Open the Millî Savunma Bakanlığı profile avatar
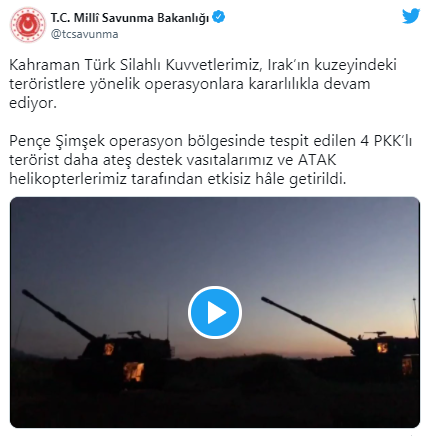This screenshot has height=436, width=430. [28, 25]
